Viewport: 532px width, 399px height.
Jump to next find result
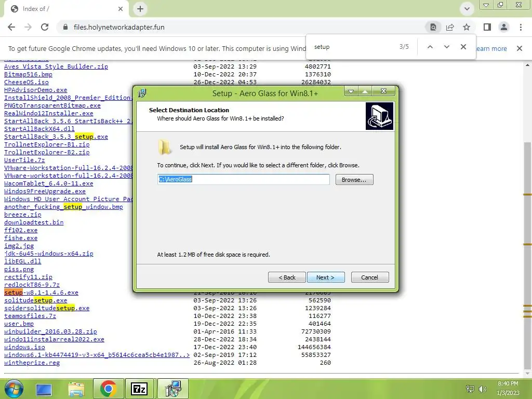pos(446,47)
